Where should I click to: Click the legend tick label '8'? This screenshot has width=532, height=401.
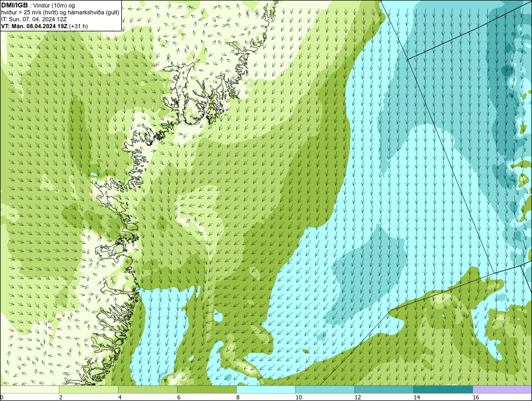click(x=238, y=397)
